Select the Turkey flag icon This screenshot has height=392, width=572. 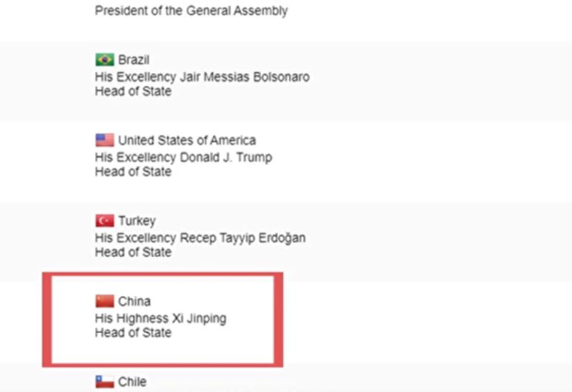coord(105,221)
